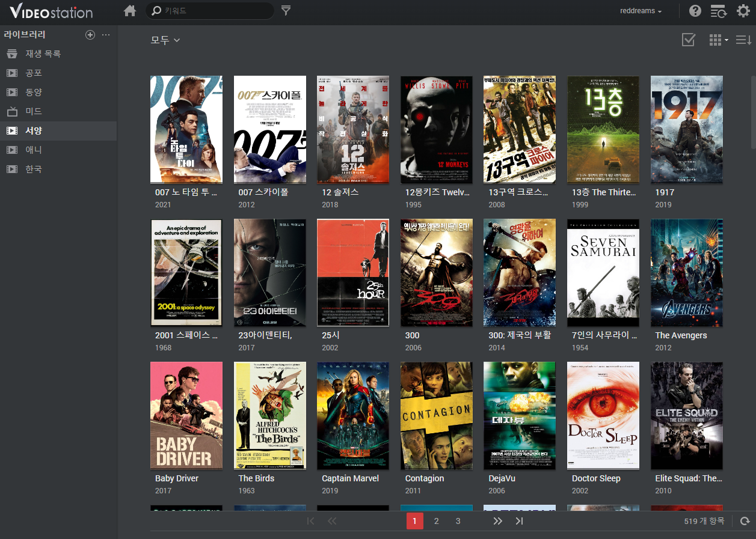Open the grid view mode dropdown
The width and height of the screenshot is (756, 539).
(718, 40)
